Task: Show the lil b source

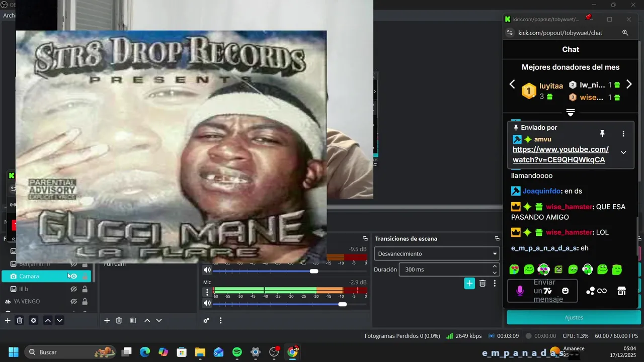Action: click(x=73, y=289)
